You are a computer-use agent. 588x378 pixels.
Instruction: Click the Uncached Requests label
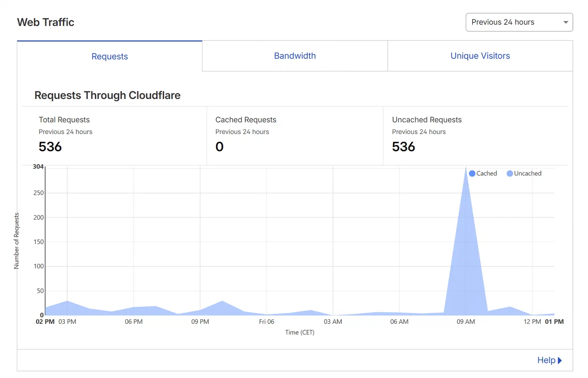[x=427, y=120]
